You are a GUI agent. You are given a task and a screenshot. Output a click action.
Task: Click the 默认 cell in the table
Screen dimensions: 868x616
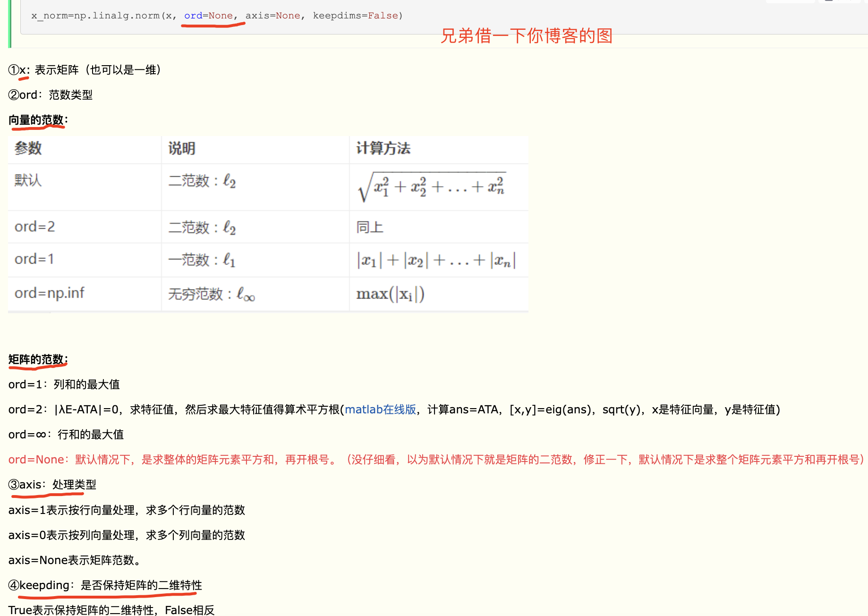click(x=28, y=180)
